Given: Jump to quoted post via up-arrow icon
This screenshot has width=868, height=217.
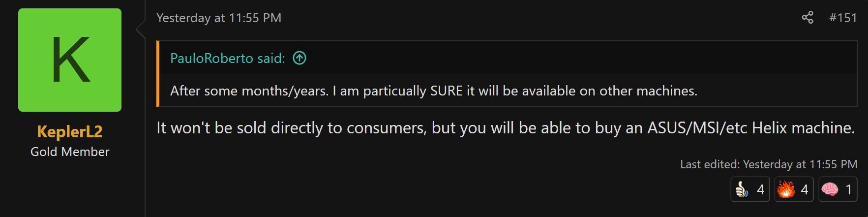Looking at the screenshot, I should 299,58.
